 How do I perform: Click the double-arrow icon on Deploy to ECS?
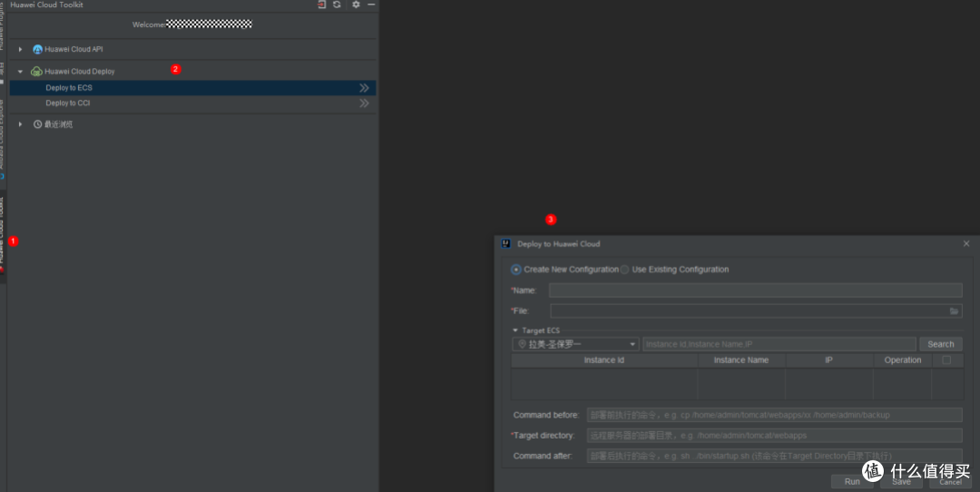pyautogui.click(x=365, y=88)
